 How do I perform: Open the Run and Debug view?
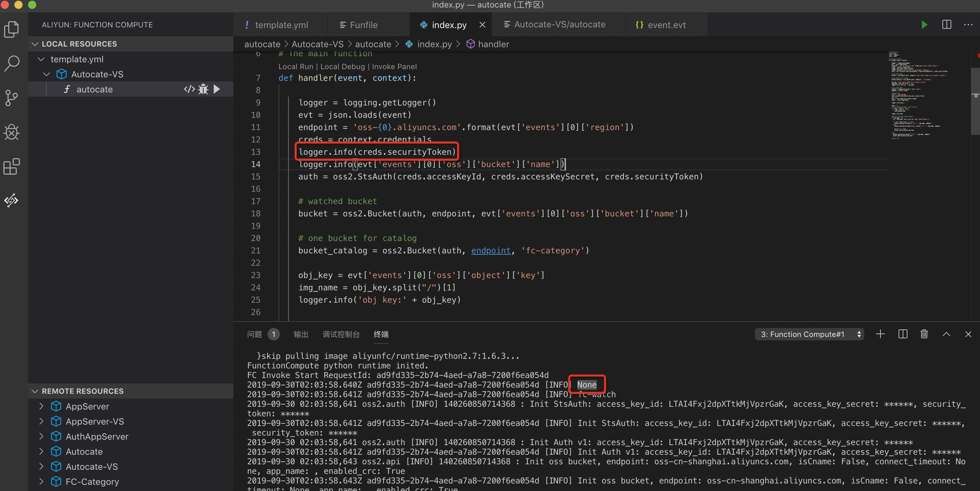(11, 133)
